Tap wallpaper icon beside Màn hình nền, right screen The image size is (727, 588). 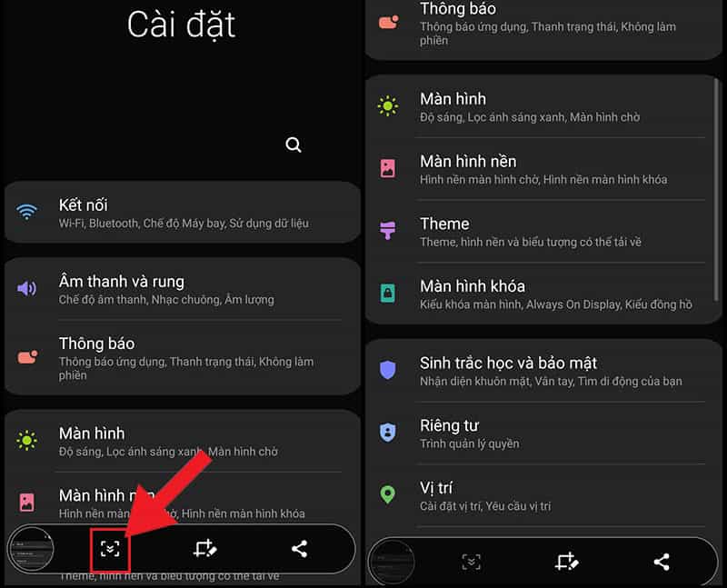coord(388,168)
